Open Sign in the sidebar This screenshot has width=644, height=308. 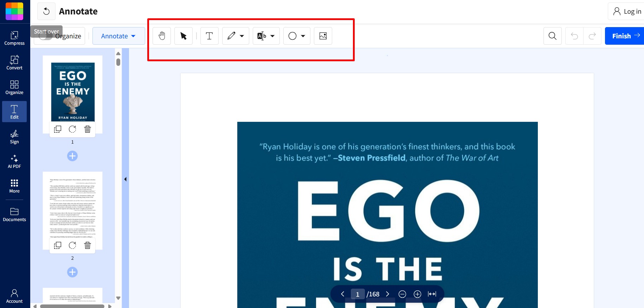(14, 137)
